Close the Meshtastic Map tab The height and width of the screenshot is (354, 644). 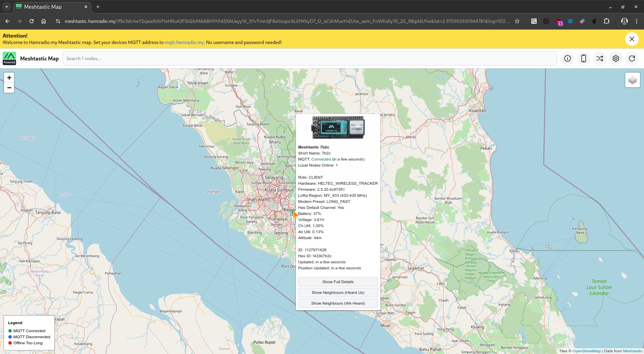(x=86, y=7)
